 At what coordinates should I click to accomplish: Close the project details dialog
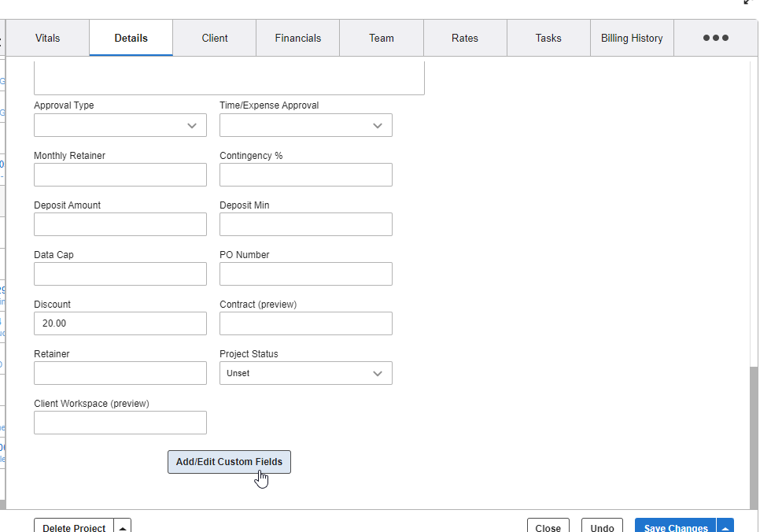(x=548, y=527)
